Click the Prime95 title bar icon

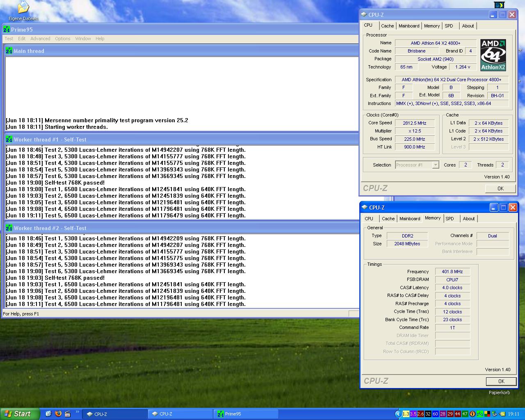(x=7, y=30)
